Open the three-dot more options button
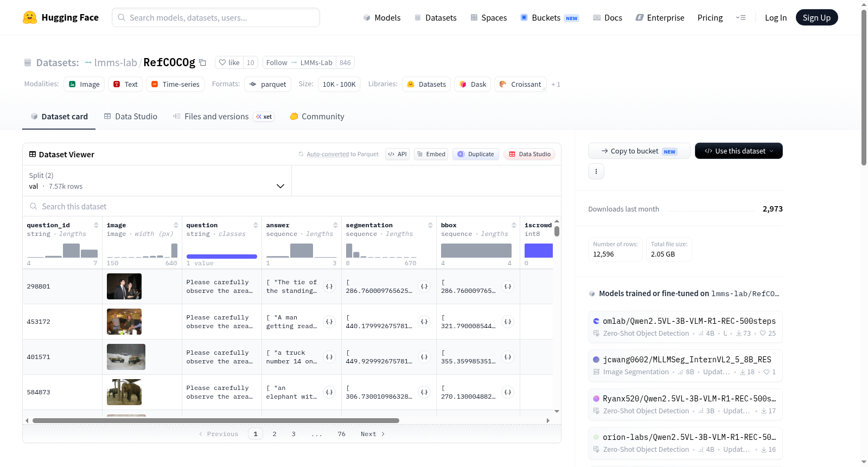This screenshot has height=467, width=868. point(596,171)
